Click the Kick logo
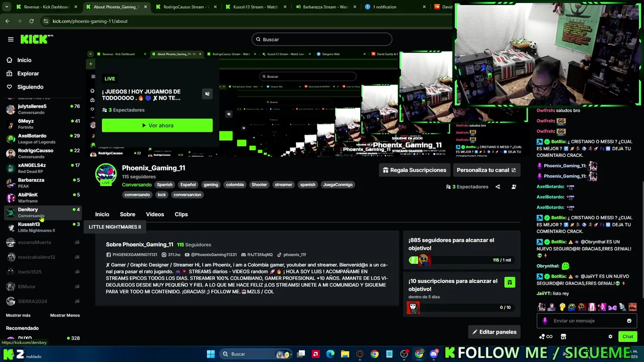Image resolution: width=644 pixels, height=362 pixels. pos(37,39)
